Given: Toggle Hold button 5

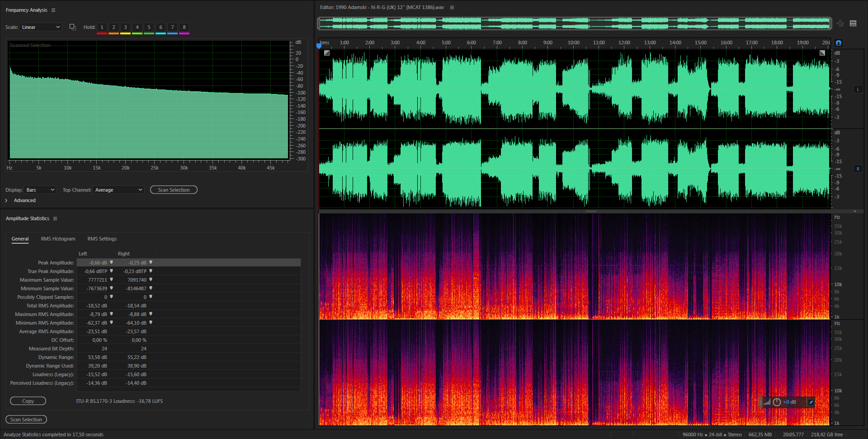Looking at the screenshot, I should 149,27.
